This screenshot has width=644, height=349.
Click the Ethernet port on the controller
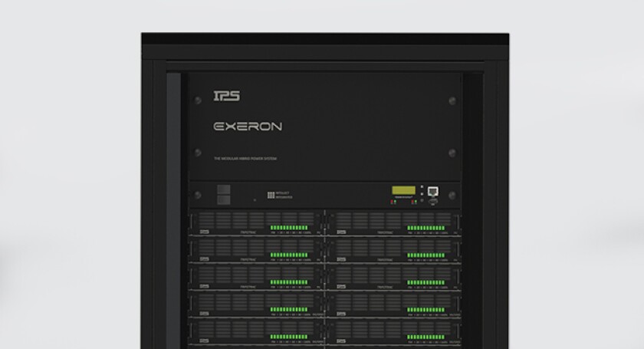click(x=433, y=191)
